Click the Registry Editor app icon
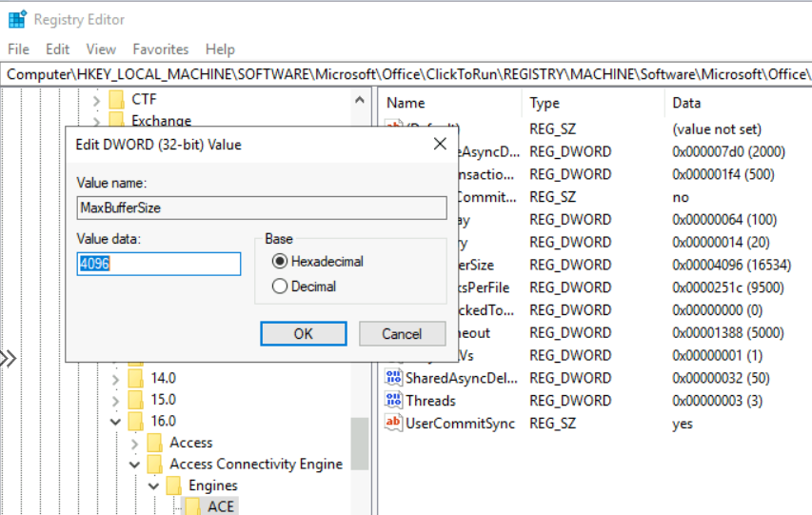Viewport: 812px width, 515px height. click(x=17, y=19)
